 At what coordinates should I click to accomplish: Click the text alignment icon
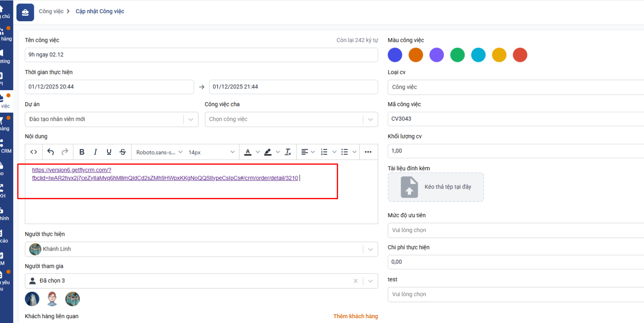pyautogui.click(x=305, y=152)
